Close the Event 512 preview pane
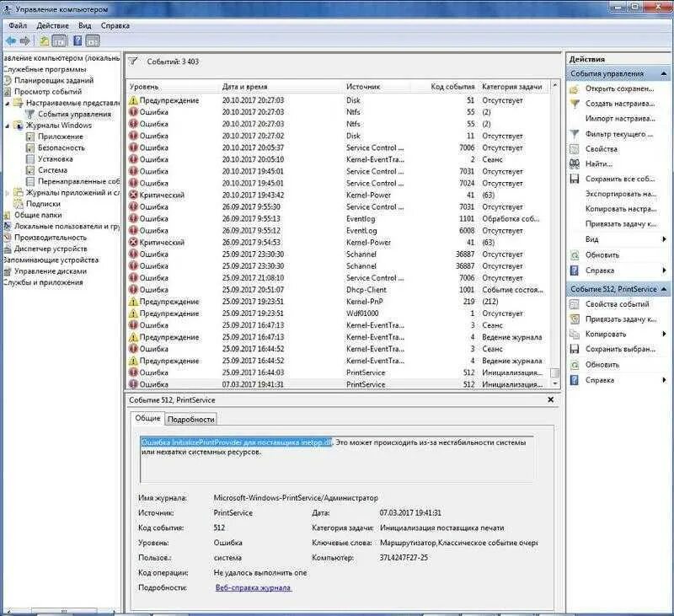674x616 pixels. tap(551, 399)
